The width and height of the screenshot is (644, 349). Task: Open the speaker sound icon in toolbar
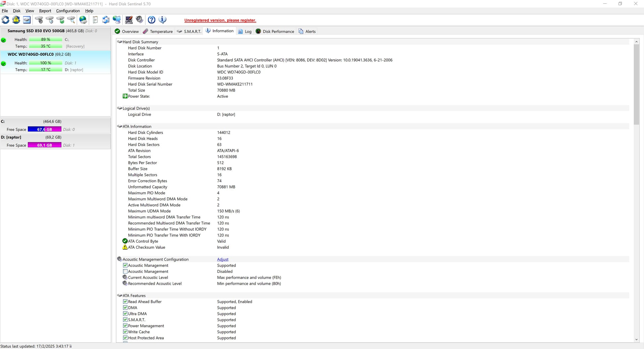140,20
